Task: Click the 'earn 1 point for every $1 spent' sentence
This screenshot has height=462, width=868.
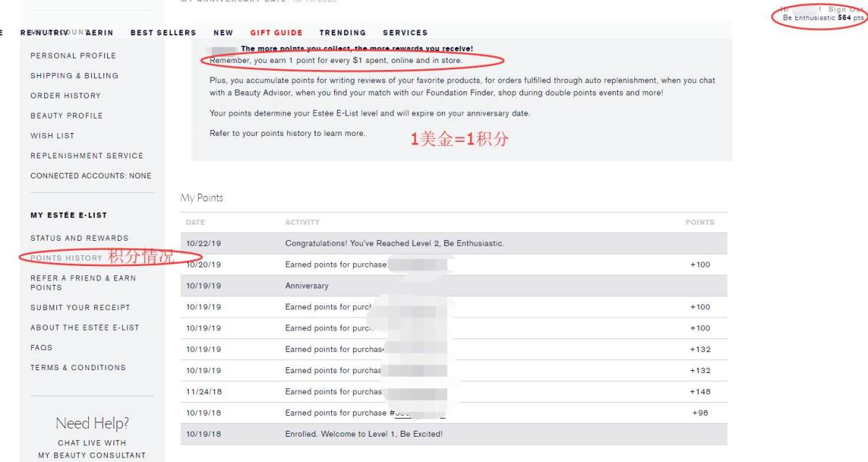Action: coord(336,61)
